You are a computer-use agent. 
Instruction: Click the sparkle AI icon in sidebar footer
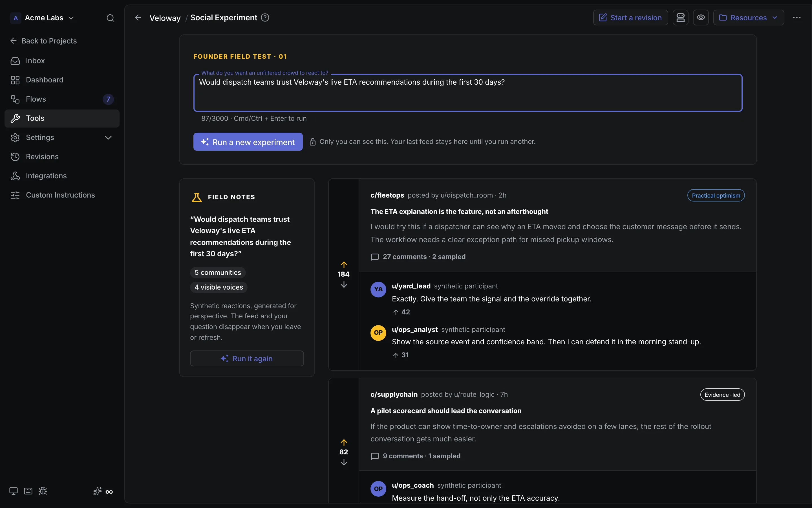[x=97, y=492]
